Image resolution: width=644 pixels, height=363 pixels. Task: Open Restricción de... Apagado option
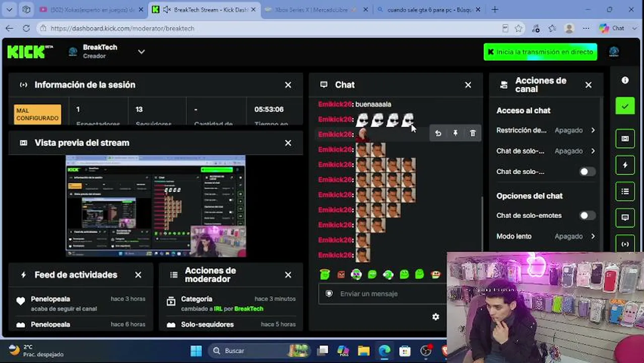(545, 130)
